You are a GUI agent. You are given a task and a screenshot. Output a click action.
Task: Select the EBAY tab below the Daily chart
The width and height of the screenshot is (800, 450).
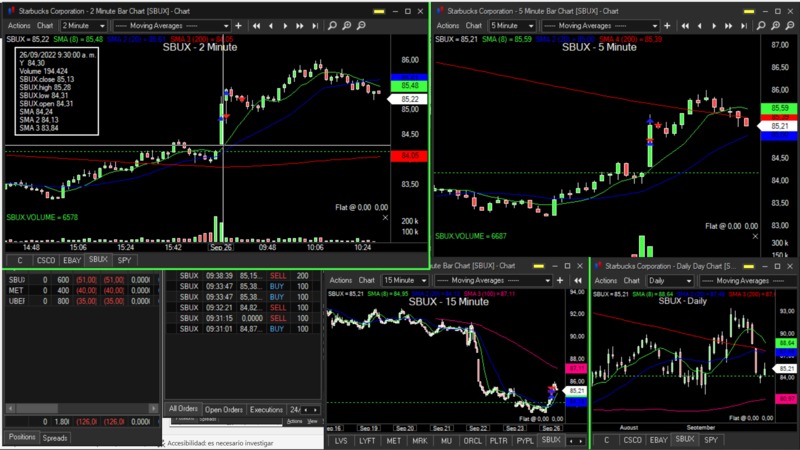point(658,439)
